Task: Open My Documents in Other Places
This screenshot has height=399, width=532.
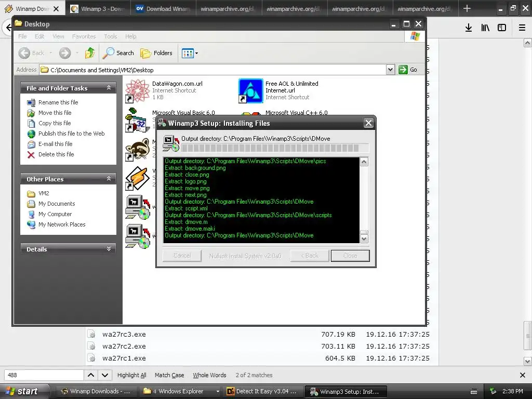Action: pos(56,204)
